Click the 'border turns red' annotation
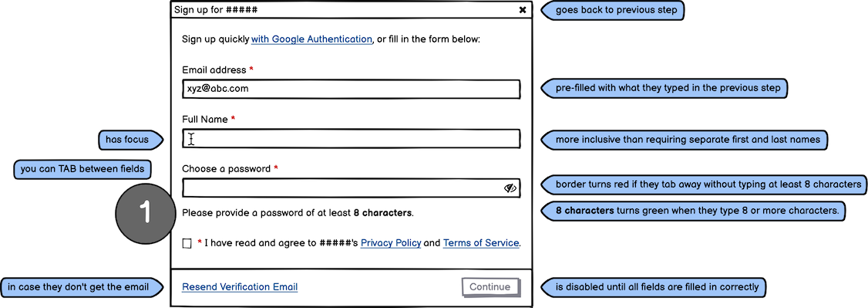Viewport: 868px width, 308px height. coord(703,185)
